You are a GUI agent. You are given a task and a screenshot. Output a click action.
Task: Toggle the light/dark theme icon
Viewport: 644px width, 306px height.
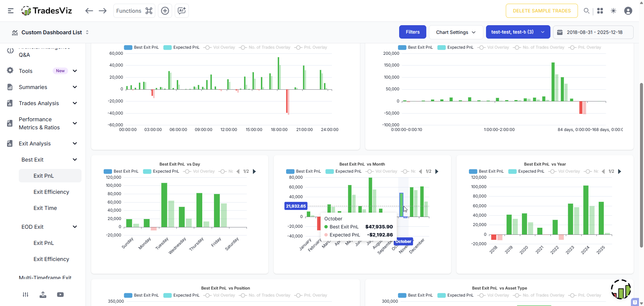click(613, 11)
